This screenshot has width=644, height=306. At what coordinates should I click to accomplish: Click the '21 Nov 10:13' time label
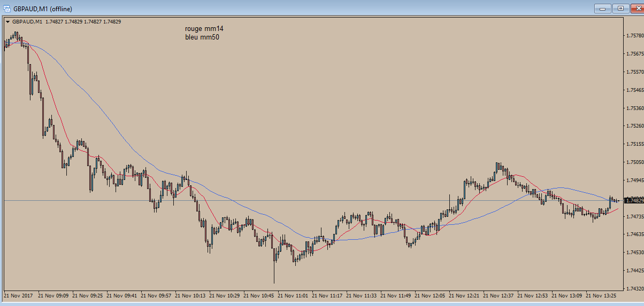click(191, 295)
